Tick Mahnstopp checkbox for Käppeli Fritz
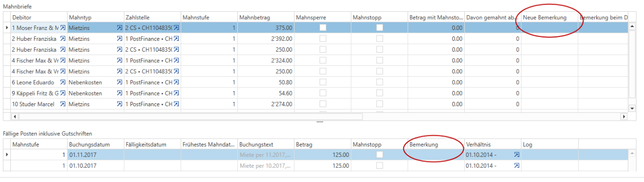This screenshot has height=182, width=644. pos(380,93)
